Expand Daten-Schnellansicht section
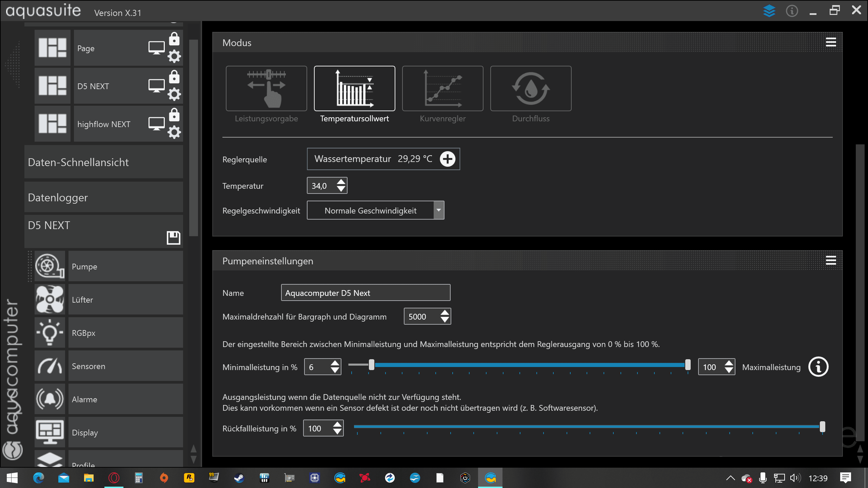Screen dimensions: 868x488 click(x=104, y=162)
